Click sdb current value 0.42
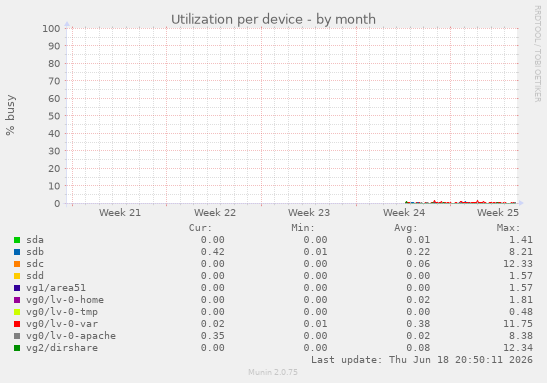547x383 pixels. 212,252
